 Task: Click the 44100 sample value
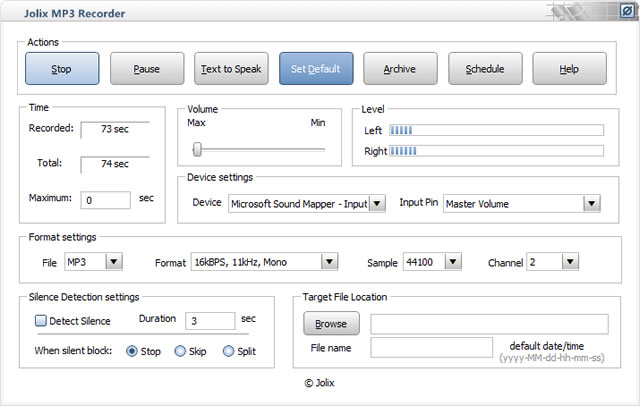point(420,262)
